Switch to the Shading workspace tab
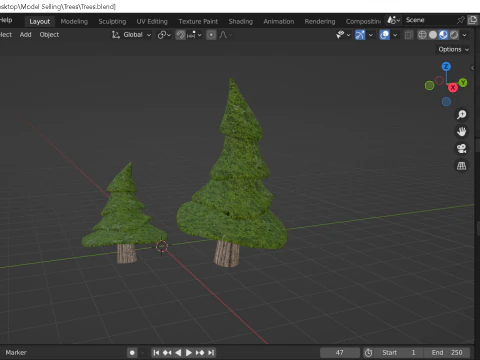480x360 pixels. point(241,21)
